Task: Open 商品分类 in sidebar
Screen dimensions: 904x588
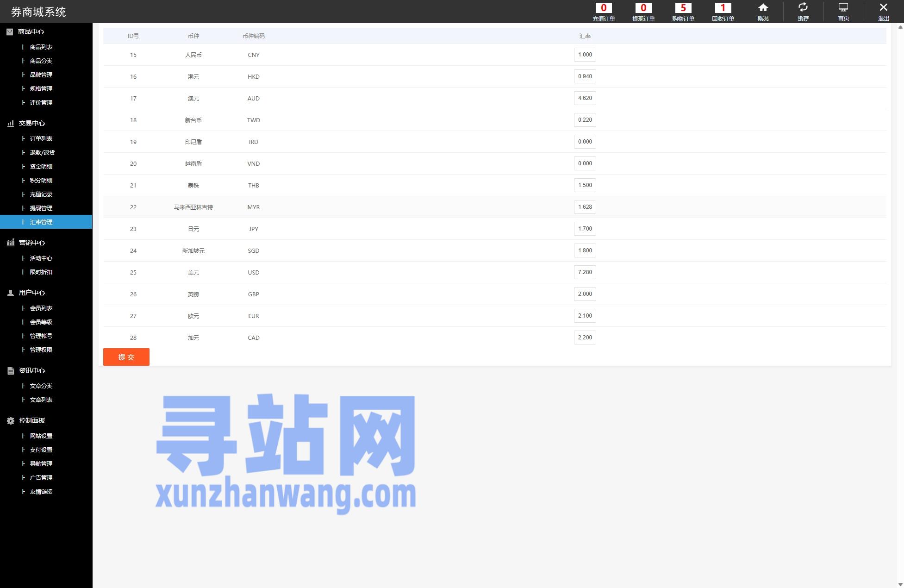Action: pos(41,61)
